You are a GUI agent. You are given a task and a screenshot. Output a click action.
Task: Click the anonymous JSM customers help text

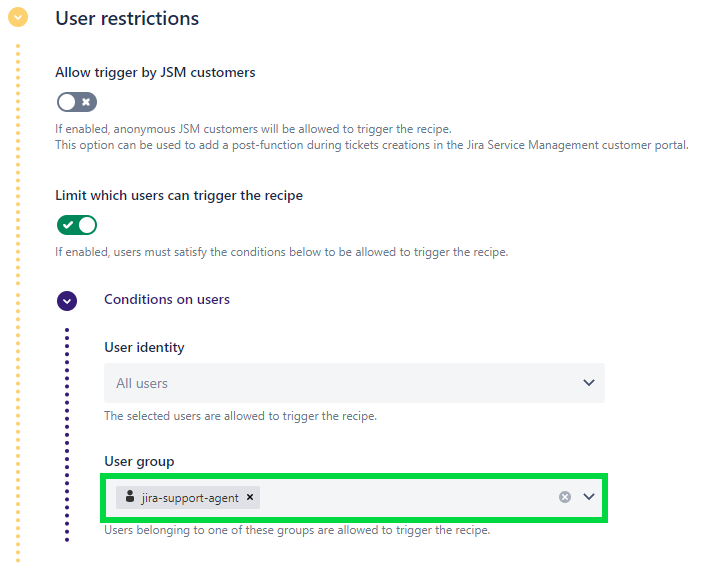pyautogui.click(x=253, y=129)
